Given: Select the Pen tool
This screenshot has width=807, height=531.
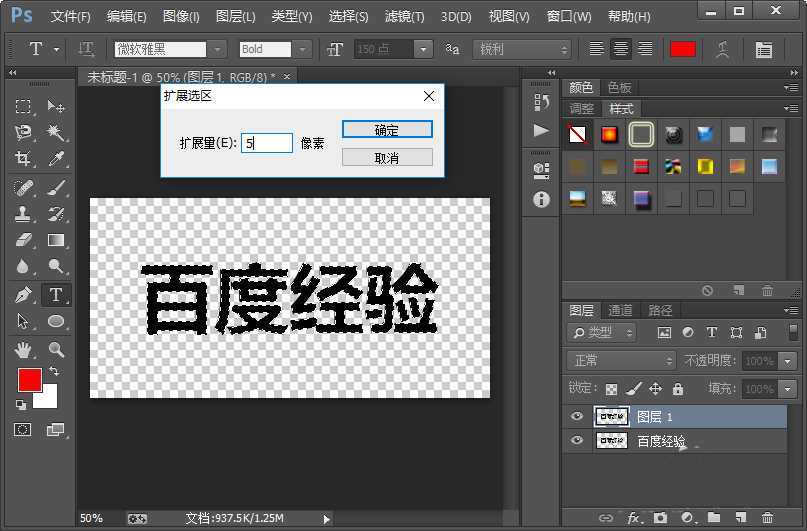Looking at the screenshot, I should click(23, 294).
